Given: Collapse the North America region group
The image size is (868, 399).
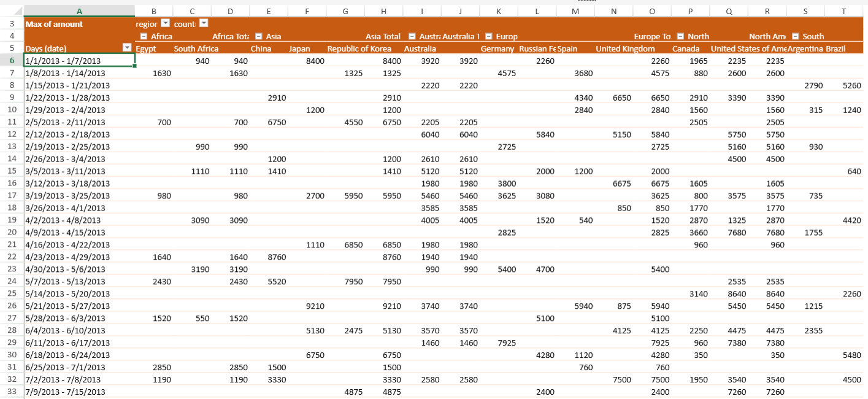Looking at the screenshot, I should pos(680,36).
